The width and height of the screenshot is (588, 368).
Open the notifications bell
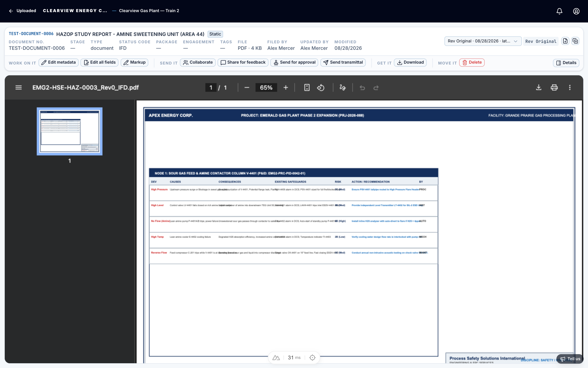coord(559,11)
